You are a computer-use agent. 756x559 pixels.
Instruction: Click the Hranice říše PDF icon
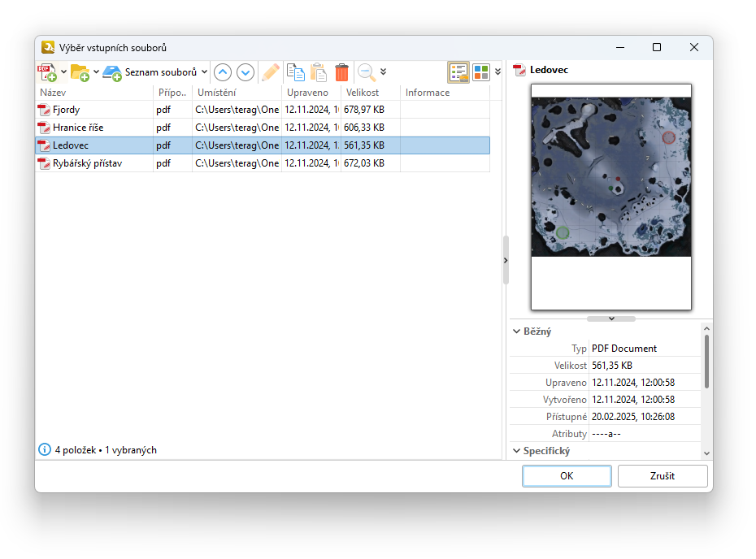tap(45, 128)
